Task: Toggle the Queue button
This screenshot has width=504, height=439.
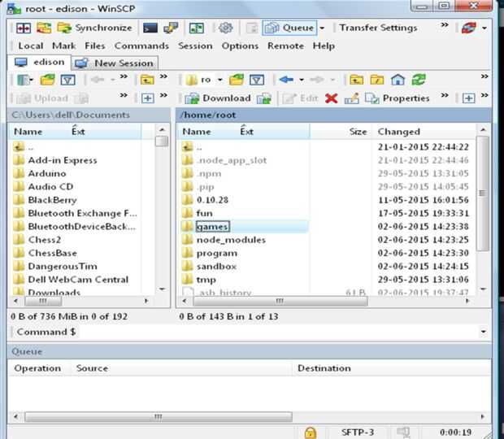Action: coord(289,28)
